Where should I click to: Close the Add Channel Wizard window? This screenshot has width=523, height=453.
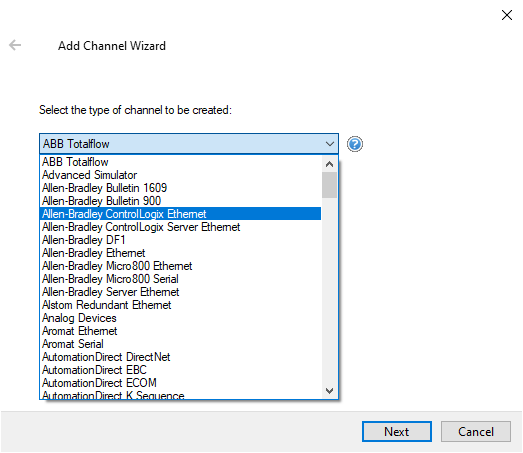tap(507, 15)
